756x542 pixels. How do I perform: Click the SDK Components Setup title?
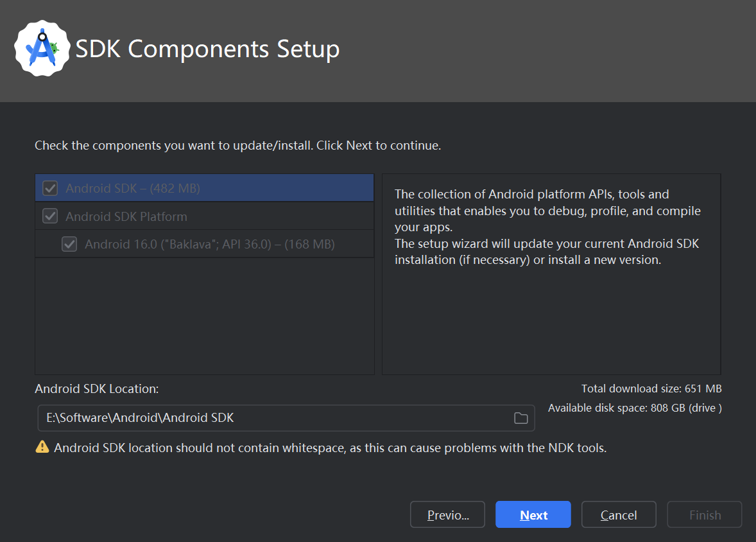tap(207, 49)
